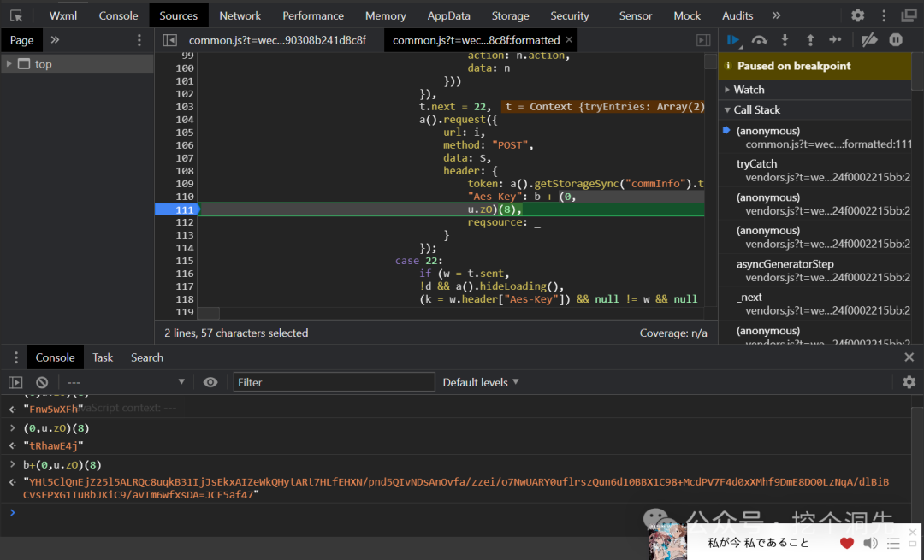
Task: Select the inspect element picker icon
Action: pyautogui.click(x=15, y=15)
